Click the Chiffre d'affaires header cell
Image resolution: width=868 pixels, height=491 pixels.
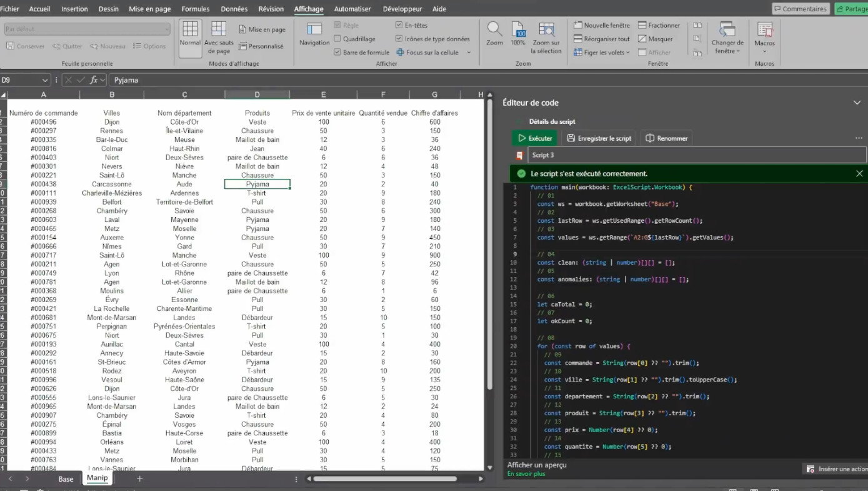tap(434, 113)
